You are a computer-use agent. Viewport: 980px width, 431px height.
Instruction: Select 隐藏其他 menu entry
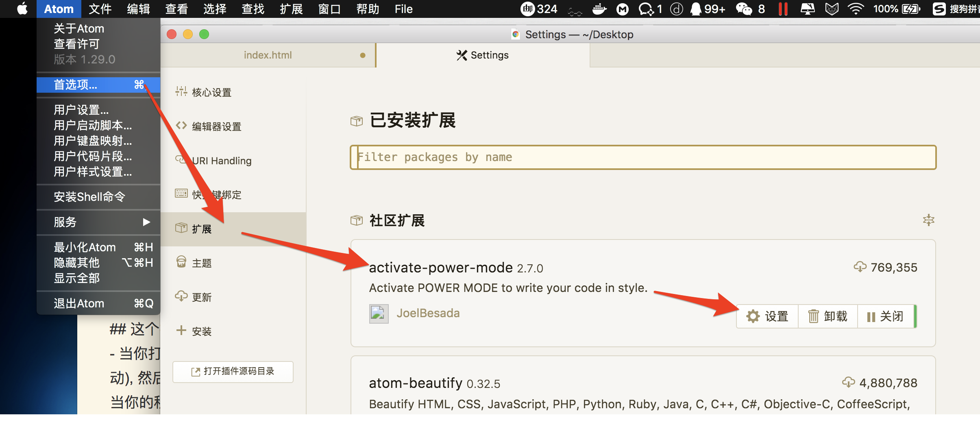[x=98, y=263]
